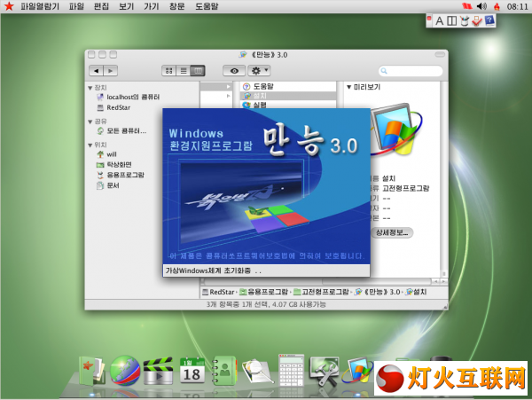Click the 만능 preview icon in preview pane
The width and height of the screenshot is (532, 400).
[x=396, y=129]
